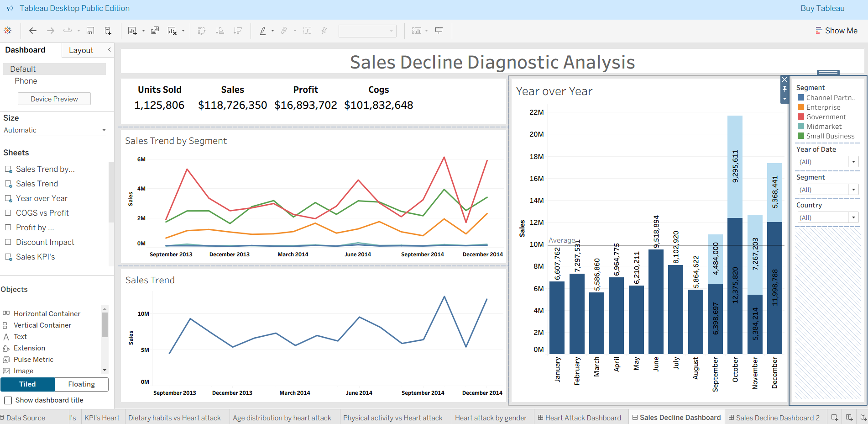Click the New Worksheet toolbar icon
Viewport: 868px width, 424px height.
[132, 31]
